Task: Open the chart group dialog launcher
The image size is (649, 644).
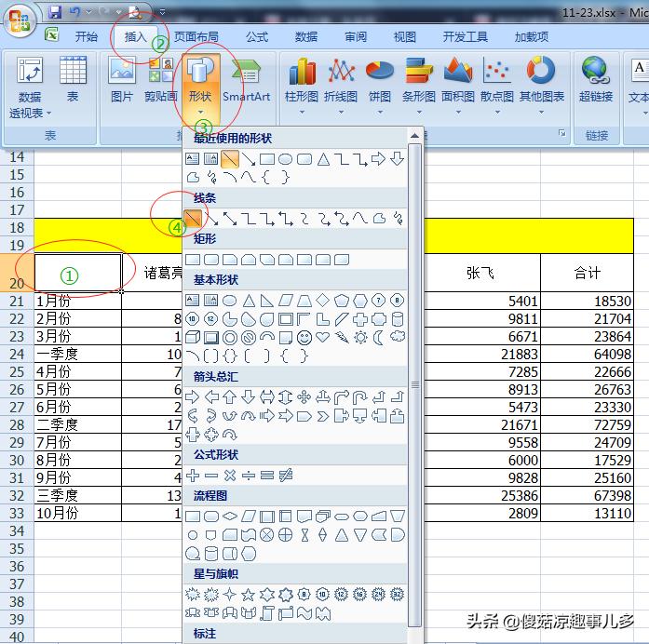Action: click(x=561, y=133)
